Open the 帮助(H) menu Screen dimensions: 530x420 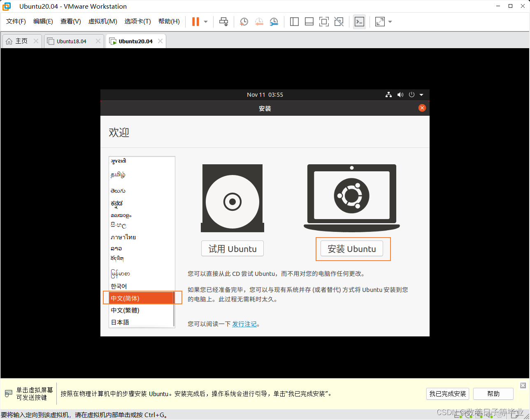[x=169, y=21]
